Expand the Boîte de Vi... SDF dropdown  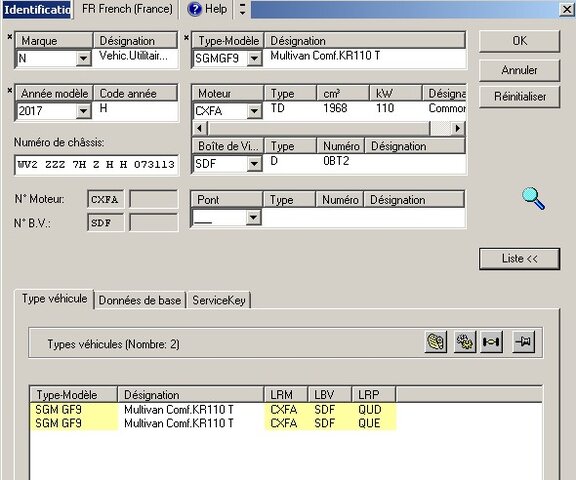click(x=254, y=163)
